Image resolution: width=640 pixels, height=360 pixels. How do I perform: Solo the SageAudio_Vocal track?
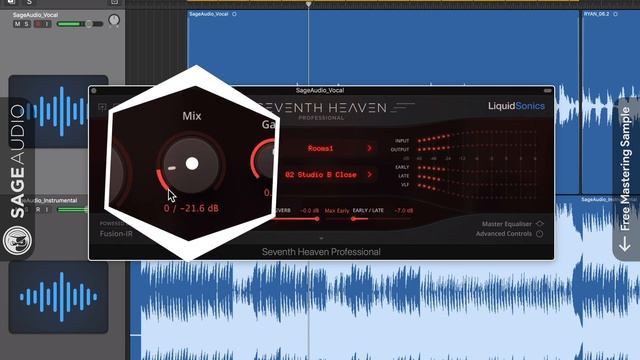[26, 24]
